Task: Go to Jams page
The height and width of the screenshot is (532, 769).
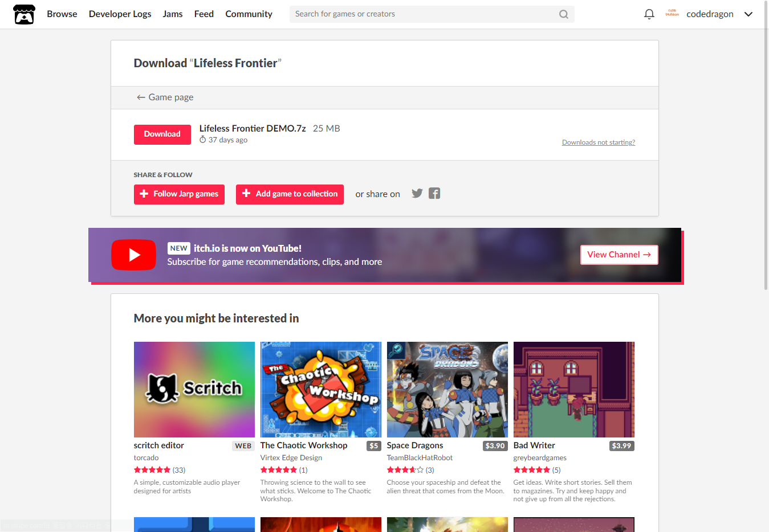Action: point(173,14)
